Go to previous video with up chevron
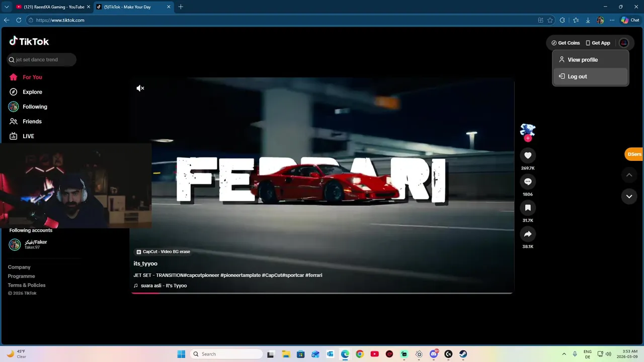Image resolution: width=644 pixels, height=362 pixels. (x=629, y=175)
